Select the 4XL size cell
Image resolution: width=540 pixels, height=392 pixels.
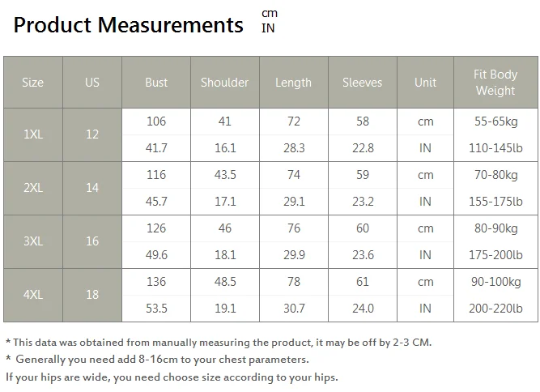pyautogui.click(x=33, y=295)
